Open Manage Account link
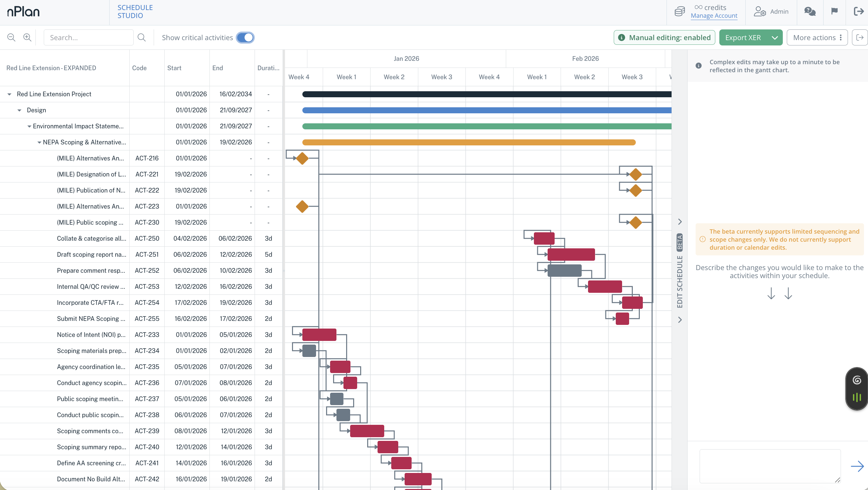 714,15
